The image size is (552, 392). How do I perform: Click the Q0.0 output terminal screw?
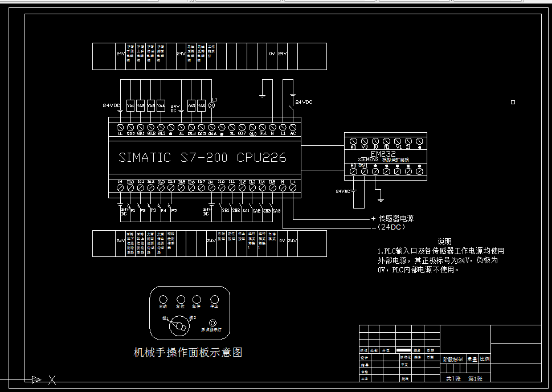click(x=130, y=128)
